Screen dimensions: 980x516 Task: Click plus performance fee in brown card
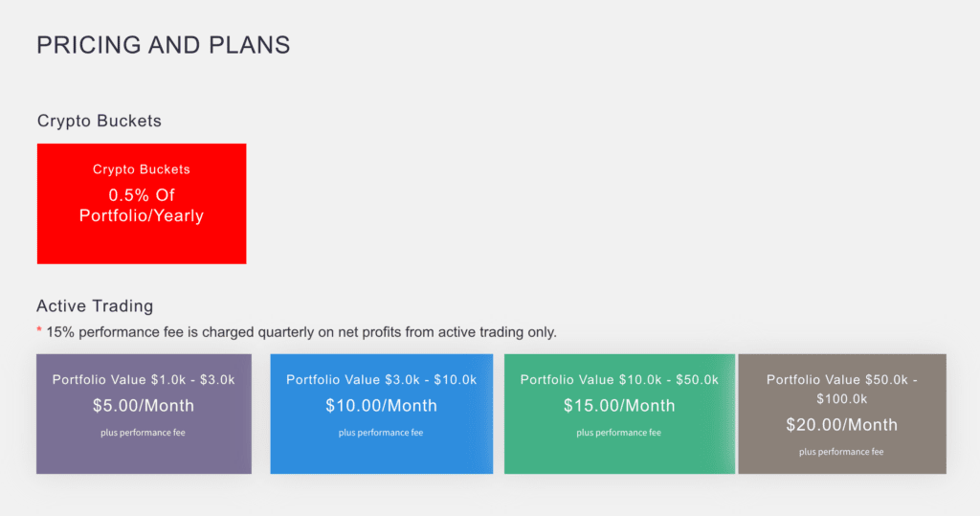tap(842, 452)
